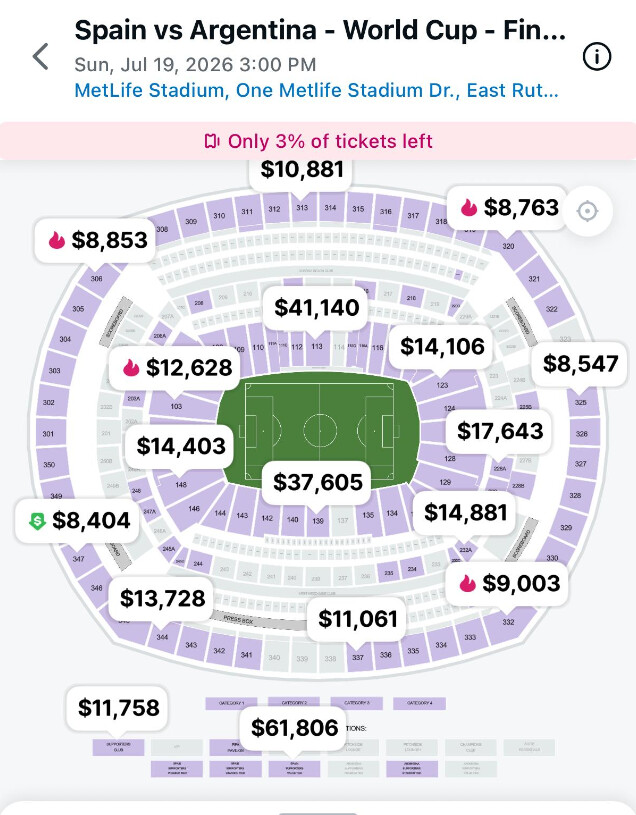Select the flame-marked $8,763 price tag
The height and width of the screenshot is (815, 636).
click(507, 208)
